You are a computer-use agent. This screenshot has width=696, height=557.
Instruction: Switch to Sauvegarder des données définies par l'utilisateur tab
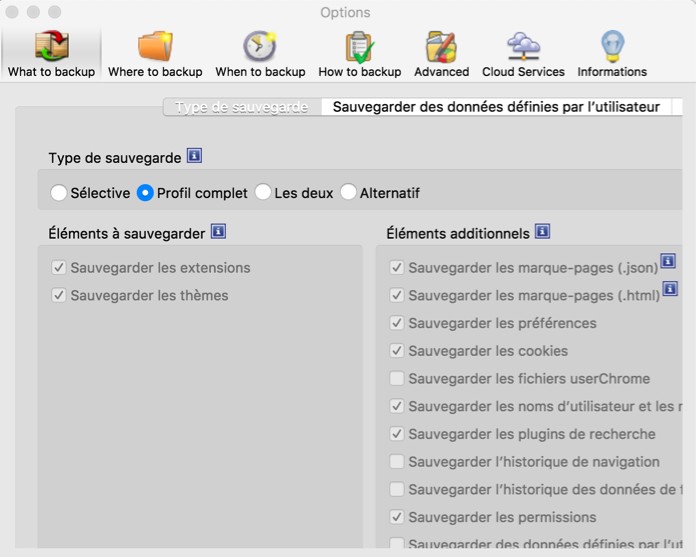496,107
